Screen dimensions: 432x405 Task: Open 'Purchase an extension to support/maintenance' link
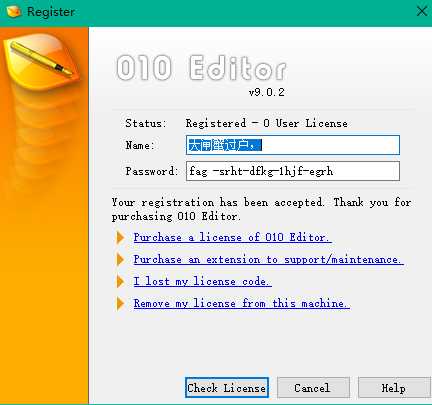point(268,259)
